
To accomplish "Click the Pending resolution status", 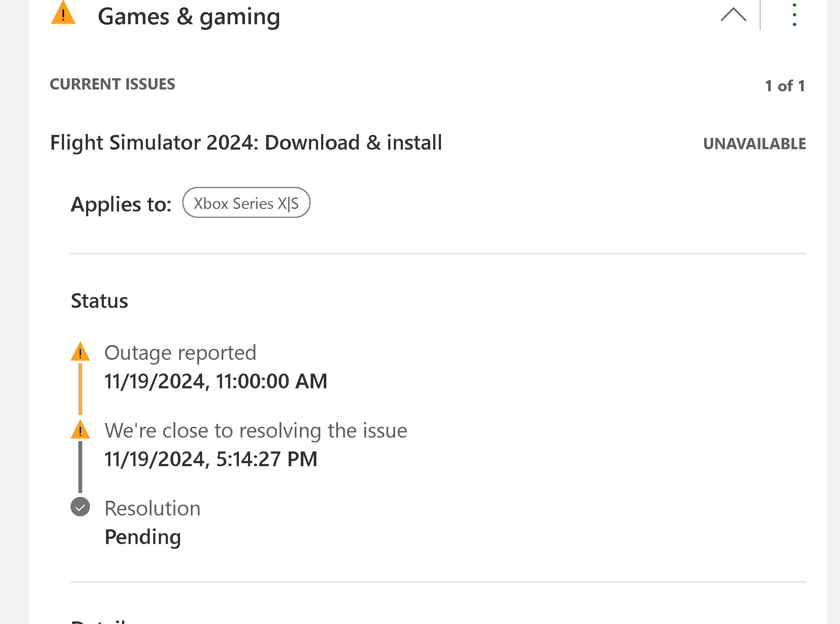I will (x=143, y=537).
